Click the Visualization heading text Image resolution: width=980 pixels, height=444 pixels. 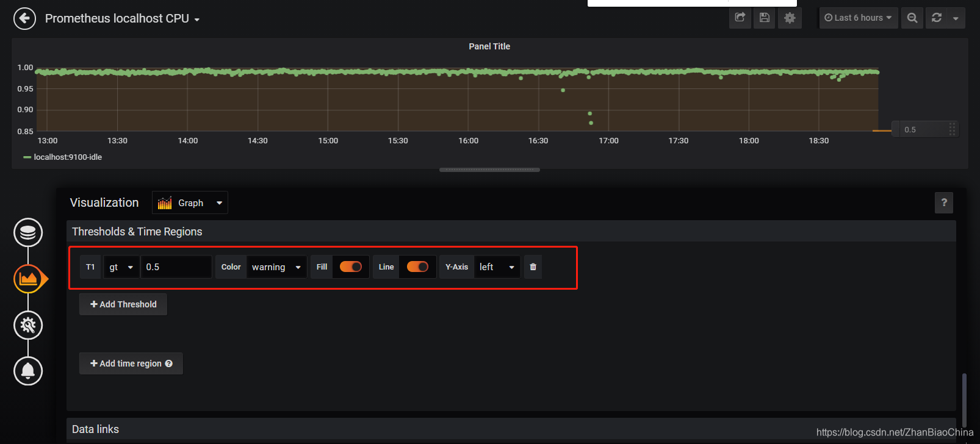tap(104, 202)
